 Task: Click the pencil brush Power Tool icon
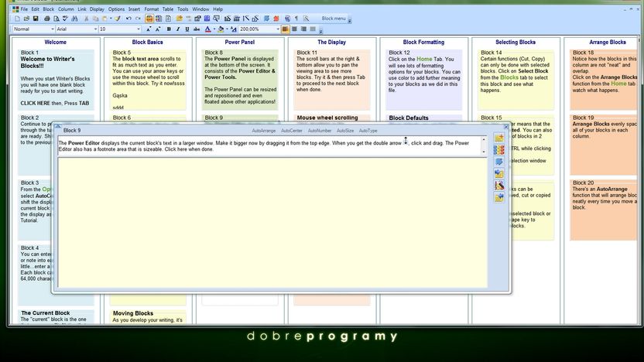coord(499,186)
